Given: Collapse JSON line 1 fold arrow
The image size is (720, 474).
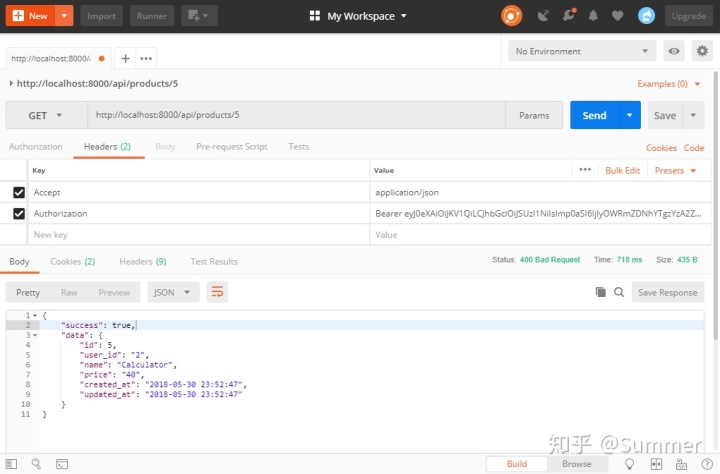Looking at the screenshot, I should coord(35,316).
